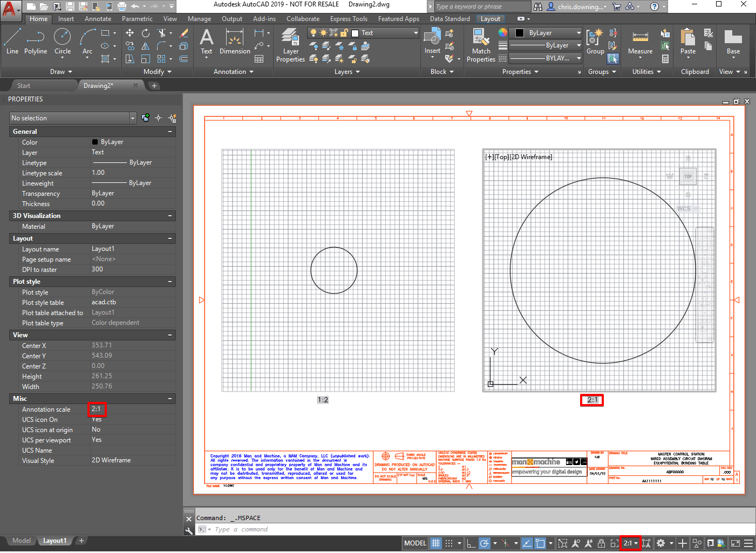Open the 'No selection' object dropdown

(73, 118)
